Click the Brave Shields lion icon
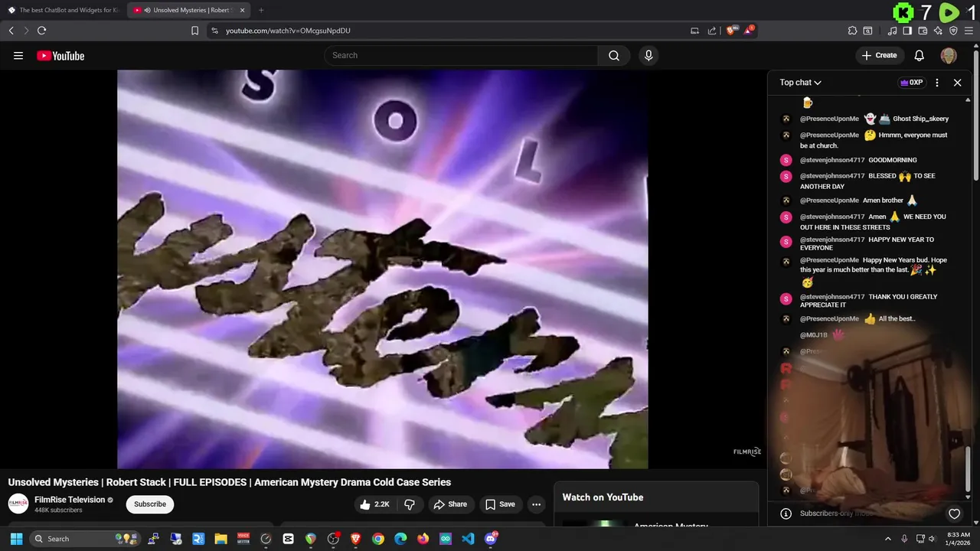The width and height of the screenshot is (980, 551). click(x=730, y=31)
